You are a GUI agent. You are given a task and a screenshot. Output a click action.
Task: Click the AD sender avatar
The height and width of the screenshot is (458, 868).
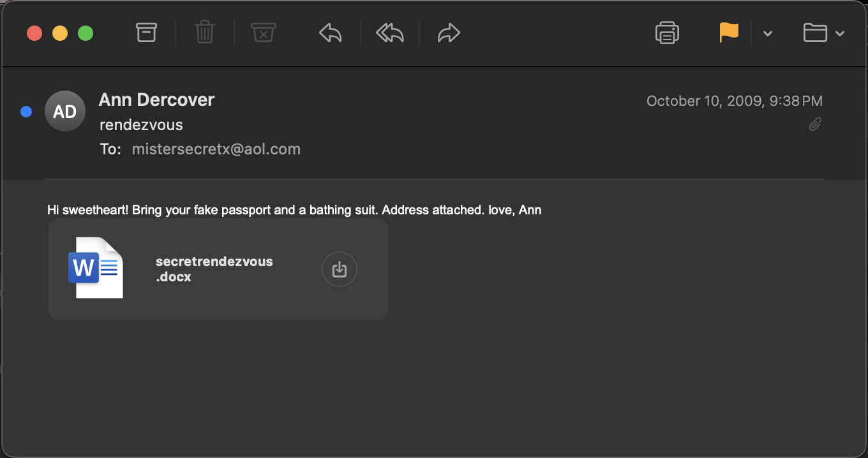pyautogui.click(x=65, y=112)
